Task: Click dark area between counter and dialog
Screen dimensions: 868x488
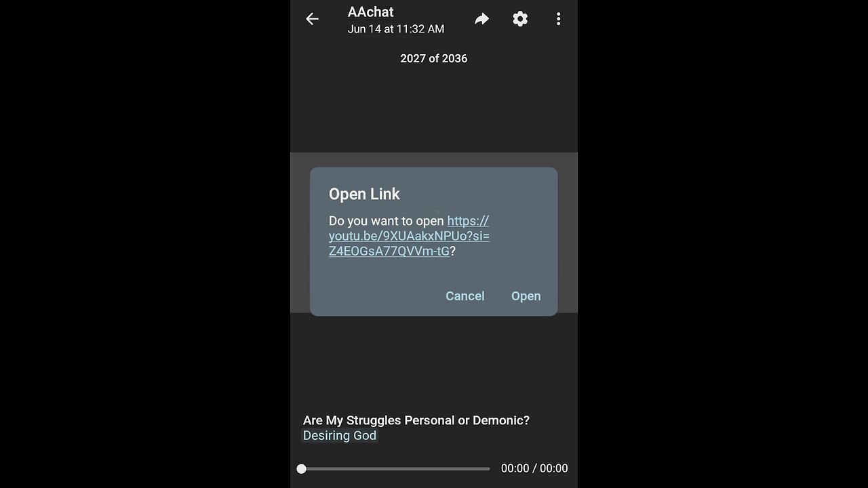Action: pyautogui.click(x=434, y=108)
